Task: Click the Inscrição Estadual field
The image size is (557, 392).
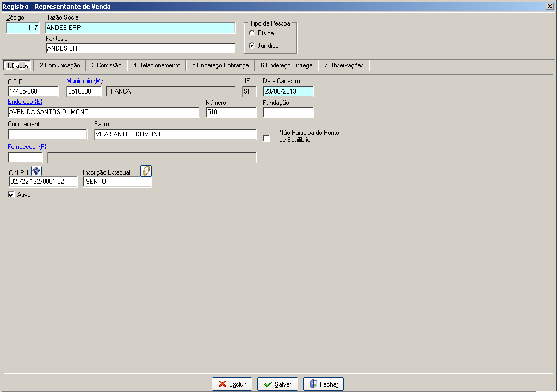Action: pos(117,182)
